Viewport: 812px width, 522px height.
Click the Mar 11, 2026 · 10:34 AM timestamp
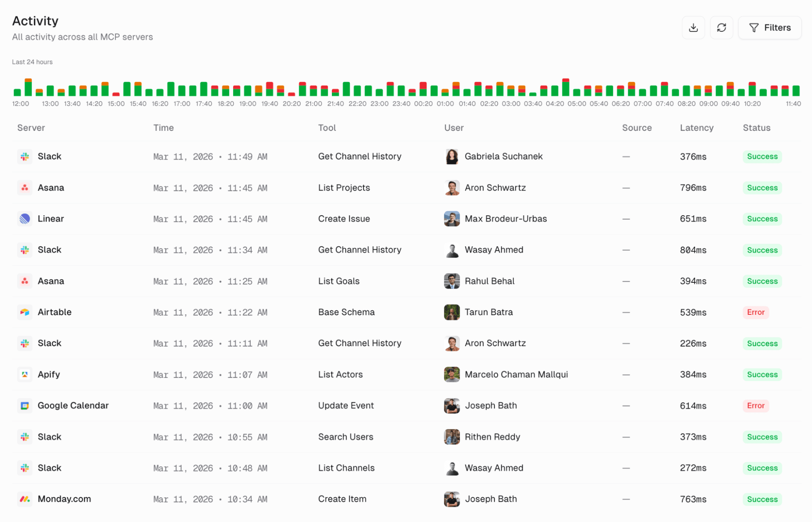(210, 499)
